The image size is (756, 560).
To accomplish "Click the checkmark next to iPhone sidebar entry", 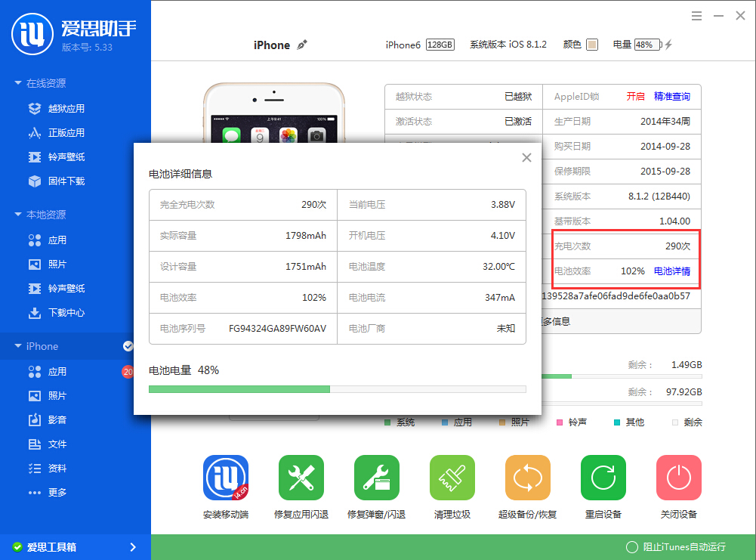I will tap(128, 345).
